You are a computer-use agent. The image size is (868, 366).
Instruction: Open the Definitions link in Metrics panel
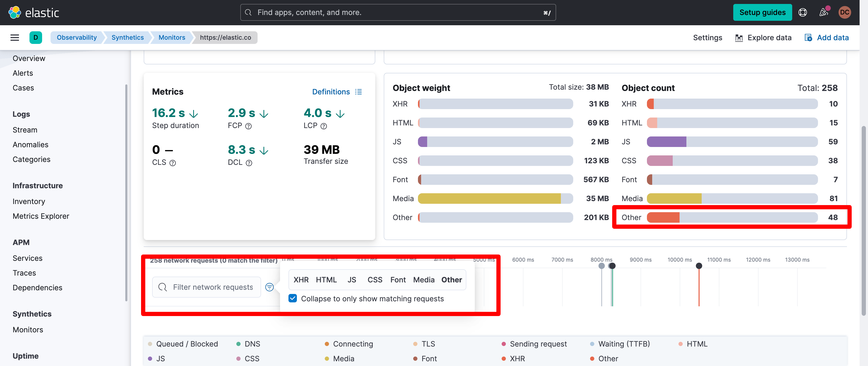(331, 91)
